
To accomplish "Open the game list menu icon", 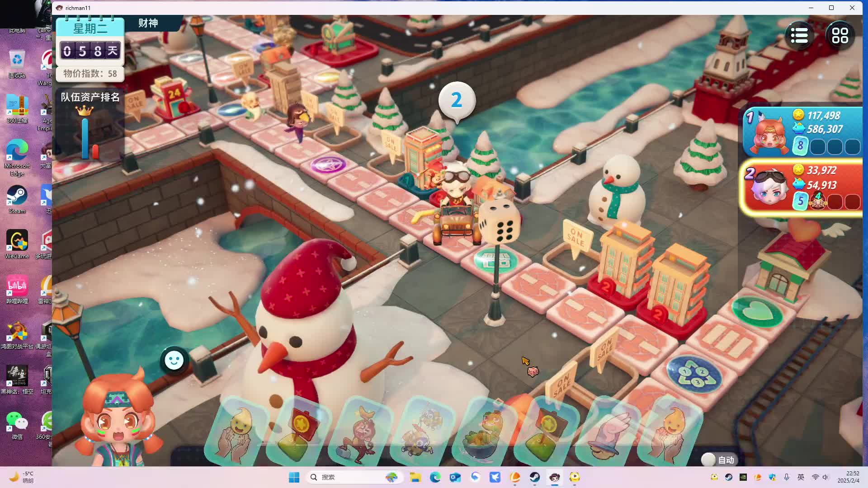I will click(799, 35).
